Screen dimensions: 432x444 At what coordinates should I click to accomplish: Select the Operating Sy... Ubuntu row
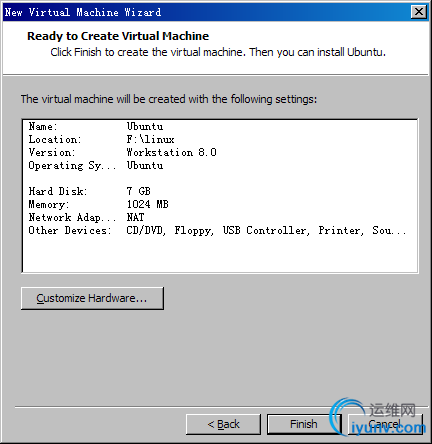tap(220, 165)
